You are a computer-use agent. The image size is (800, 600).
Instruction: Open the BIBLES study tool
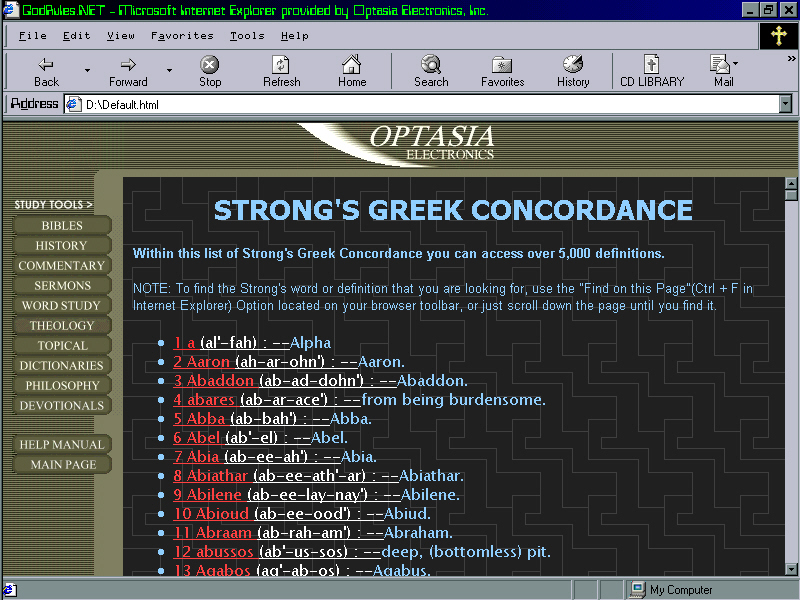(x=62, y=226)
